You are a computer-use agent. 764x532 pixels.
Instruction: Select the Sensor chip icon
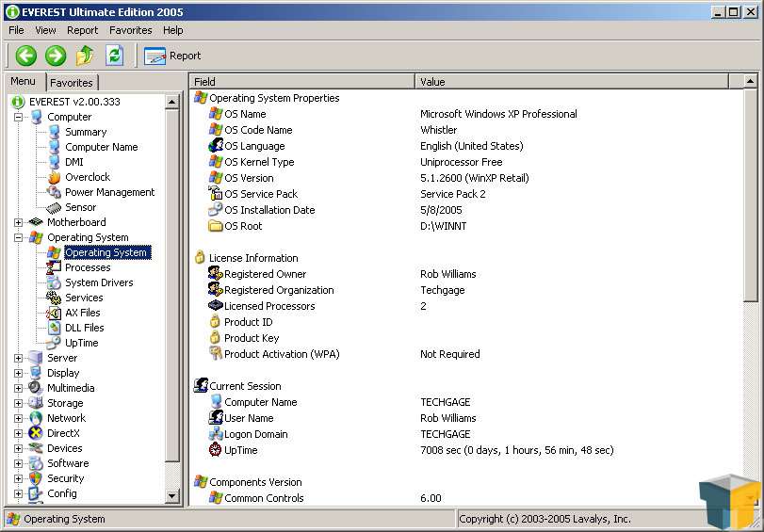(54, 208)
